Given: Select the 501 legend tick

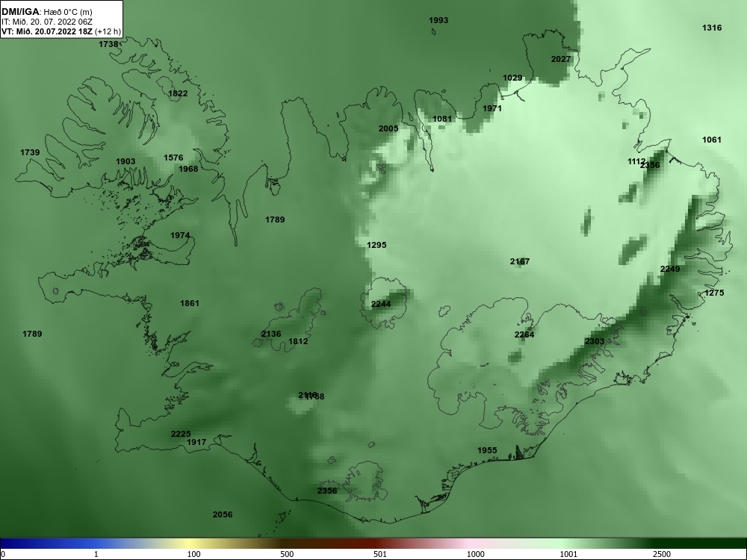Looking at the screenshot, I should (x=380, y=554).
